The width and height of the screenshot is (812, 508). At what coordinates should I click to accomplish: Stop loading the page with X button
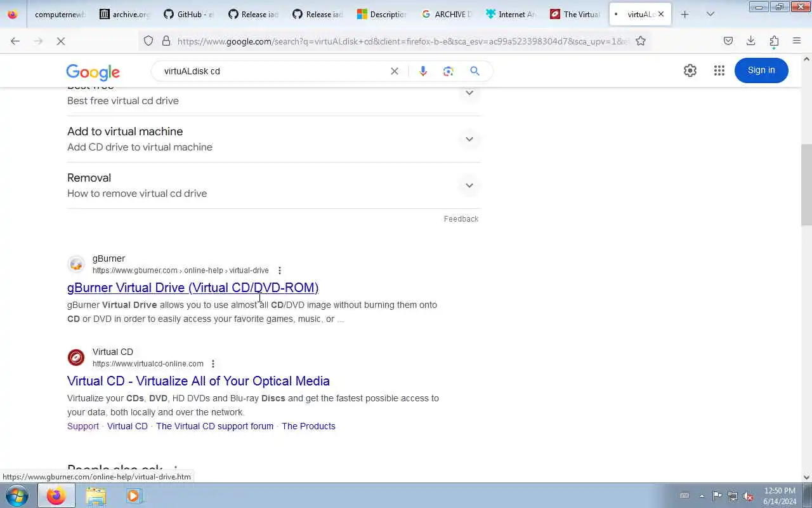click(61, 41)
